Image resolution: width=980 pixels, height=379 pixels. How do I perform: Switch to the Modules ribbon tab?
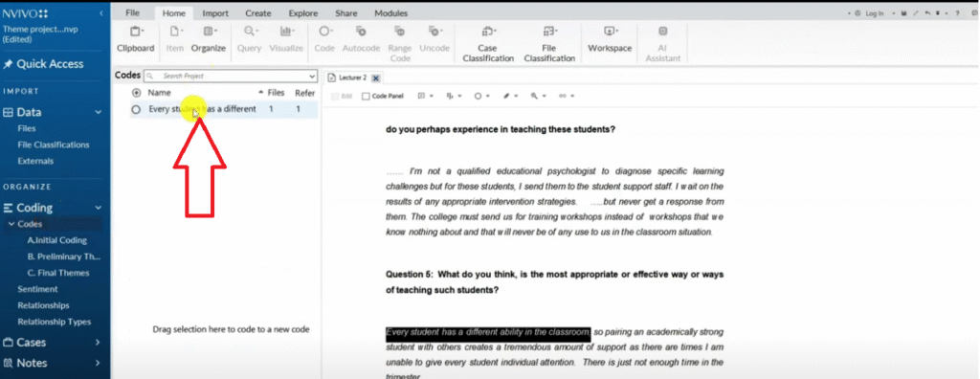point(390,13)
